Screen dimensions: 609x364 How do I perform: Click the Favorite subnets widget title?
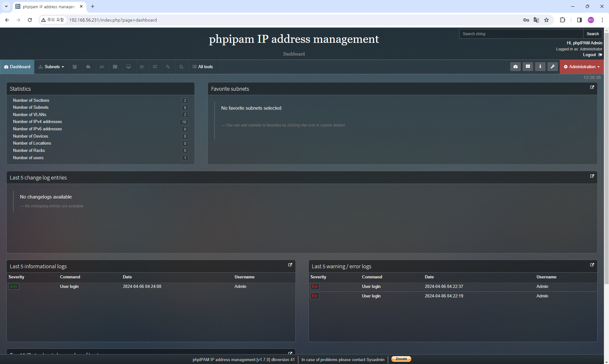[230, 89]
